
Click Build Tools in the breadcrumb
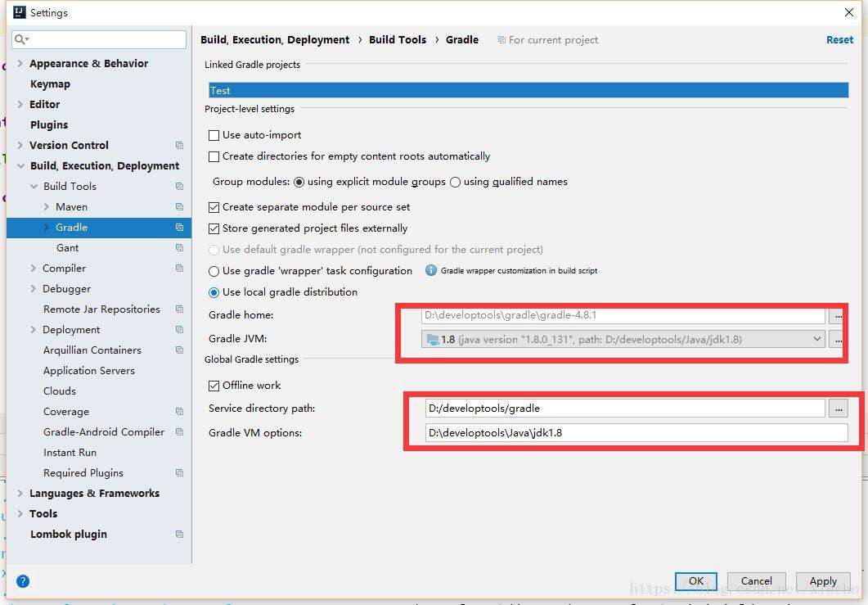[398, 40]
